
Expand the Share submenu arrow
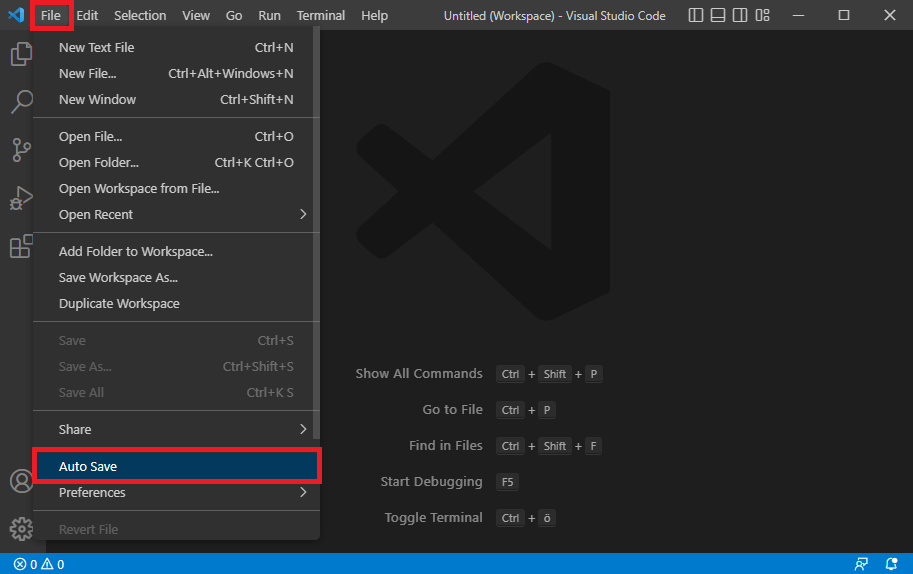coord(303,429)
